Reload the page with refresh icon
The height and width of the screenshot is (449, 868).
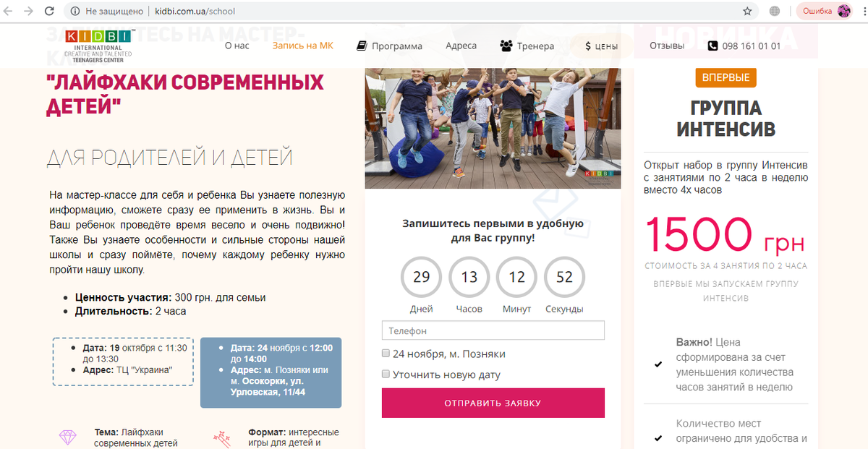tap(49, 12)
